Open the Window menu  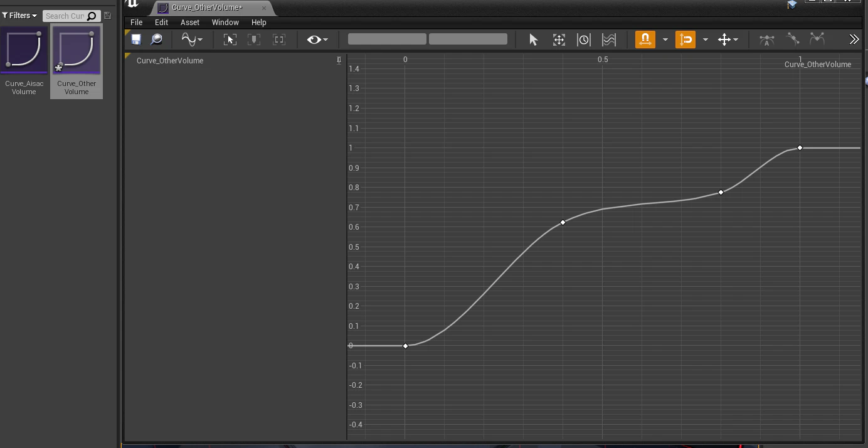coord(225,22)
